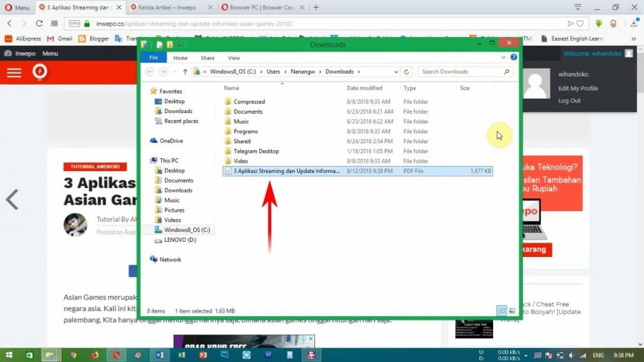Bookmark page using heart icon
Screen dimensions: 644x362
(580, 23)
